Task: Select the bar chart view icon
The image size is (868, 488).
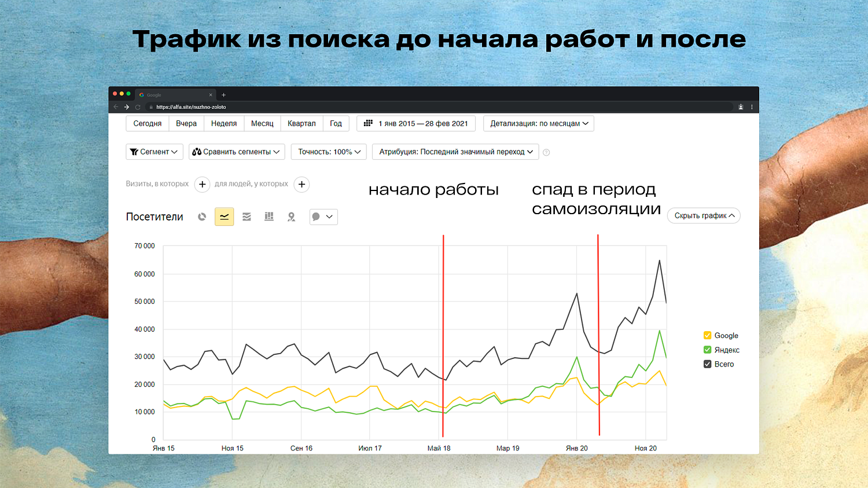Action: tap(269, 217)
